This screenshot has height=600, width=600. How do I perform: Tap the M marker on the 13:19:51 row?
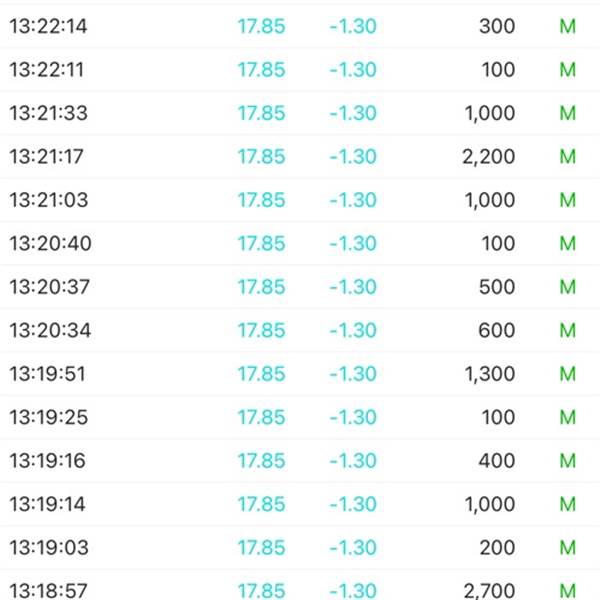point(567,374)
